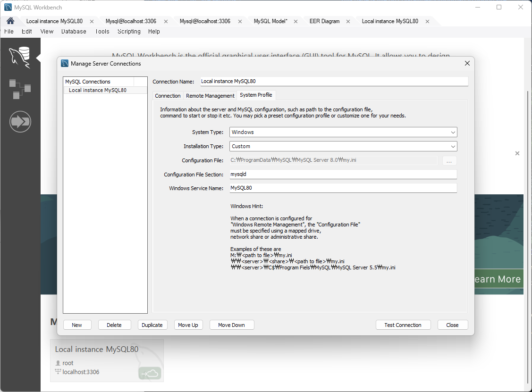532x392 pixels.
Task: Click the Delete button
Action: [114, 325]
